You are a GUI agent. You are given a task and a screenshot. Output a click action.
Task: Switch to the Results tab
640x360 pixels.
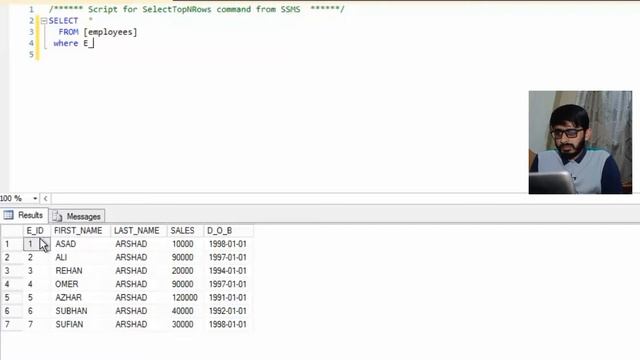coord(24,215)
